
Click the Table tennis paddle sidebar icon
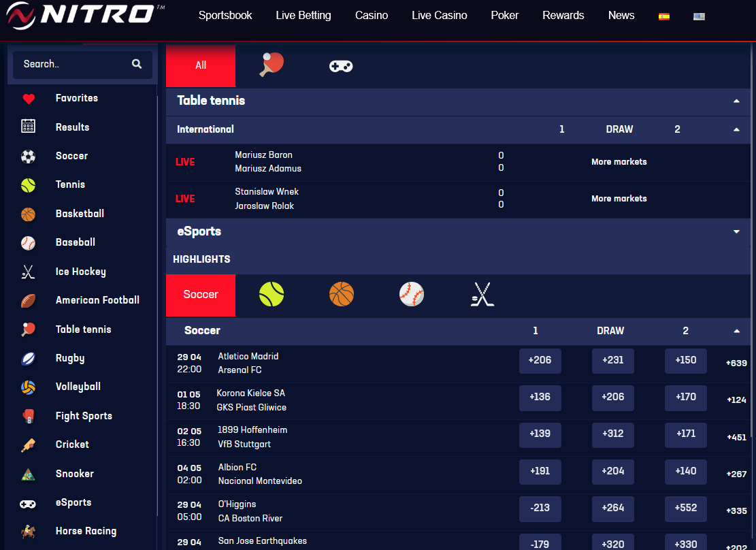click(28, 329)
